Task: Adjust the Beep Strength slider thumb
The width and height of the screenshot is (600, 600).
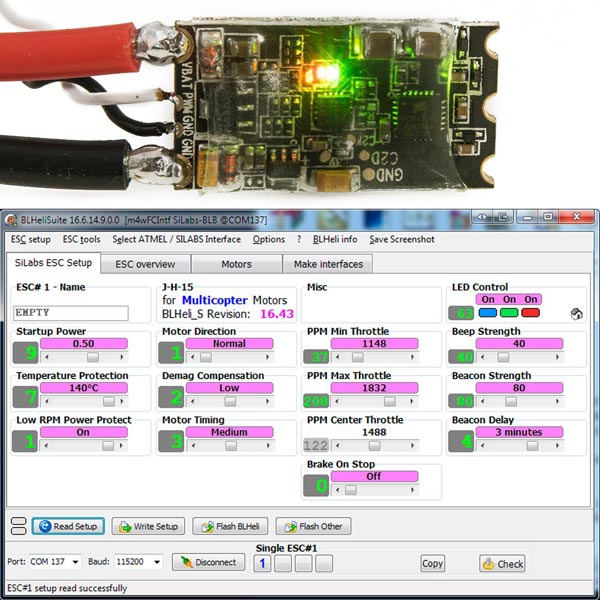Action: click(504, 357)
